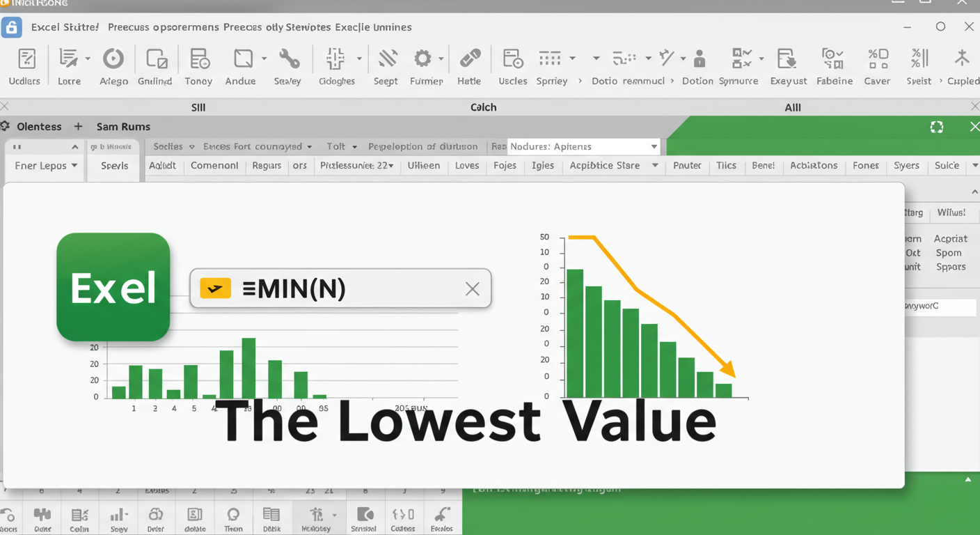Click the Ucdlers toolbar icon
Viewport: 980px width, 535px height.
[26, 59]
